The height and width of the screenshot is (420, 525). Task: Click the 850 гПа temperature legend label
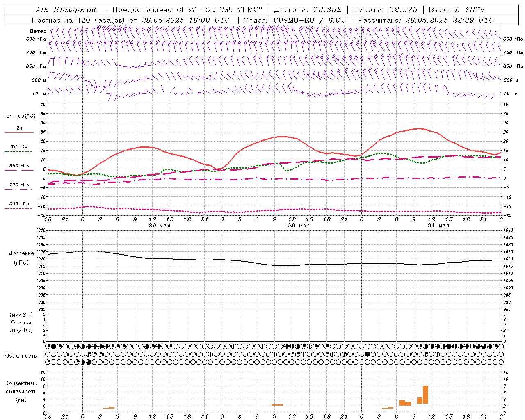coord(19,166)
